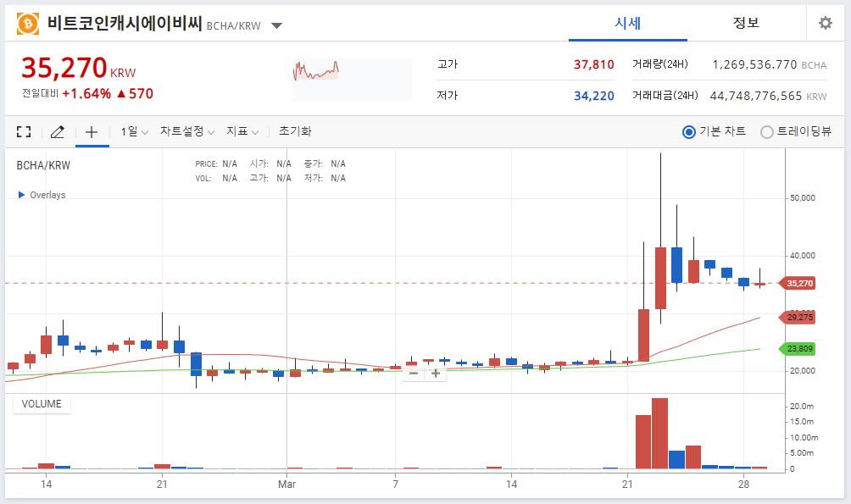This screenshot has height=504, width=851.
Task: Click the 35,270 price tag on the axis
Action: pyautogui.click(x=799, y=284)
